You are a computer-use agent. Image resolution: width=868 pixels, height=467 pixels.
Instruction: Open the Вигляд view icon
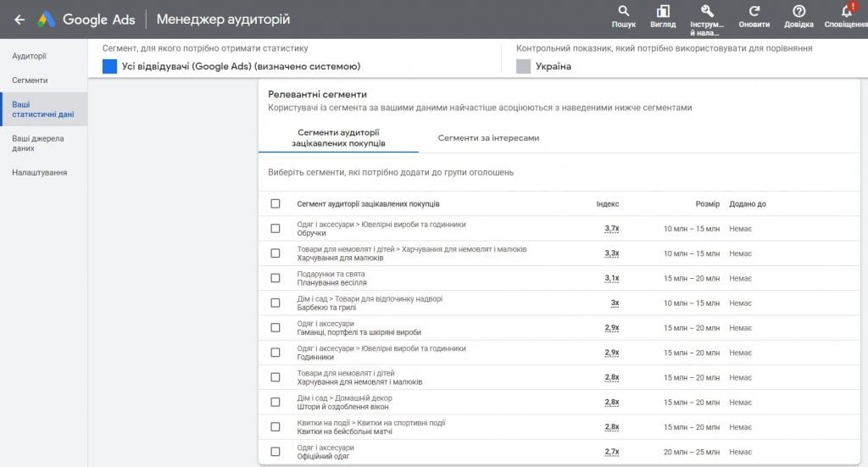663,12
